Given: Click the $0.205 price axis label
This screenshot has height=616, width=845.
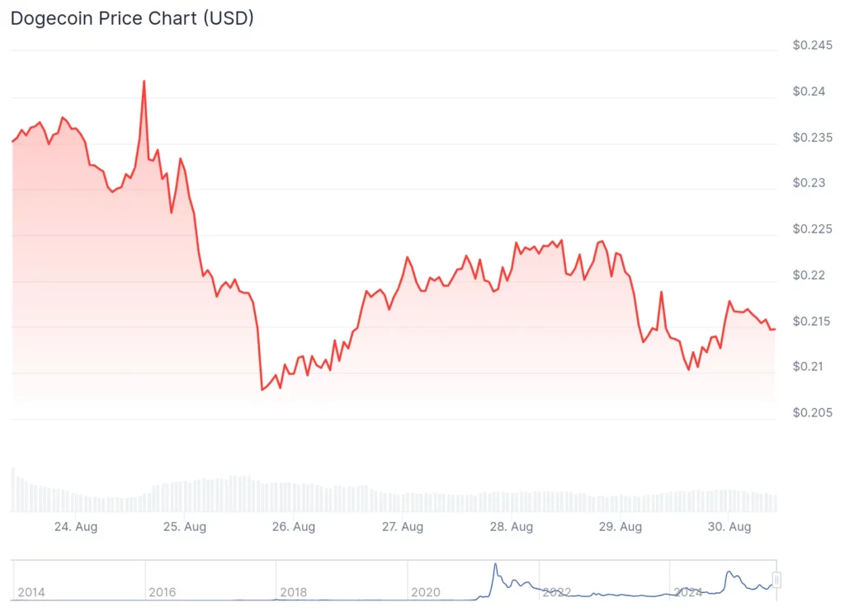Looking at the screenshot, I should point(812,412).
